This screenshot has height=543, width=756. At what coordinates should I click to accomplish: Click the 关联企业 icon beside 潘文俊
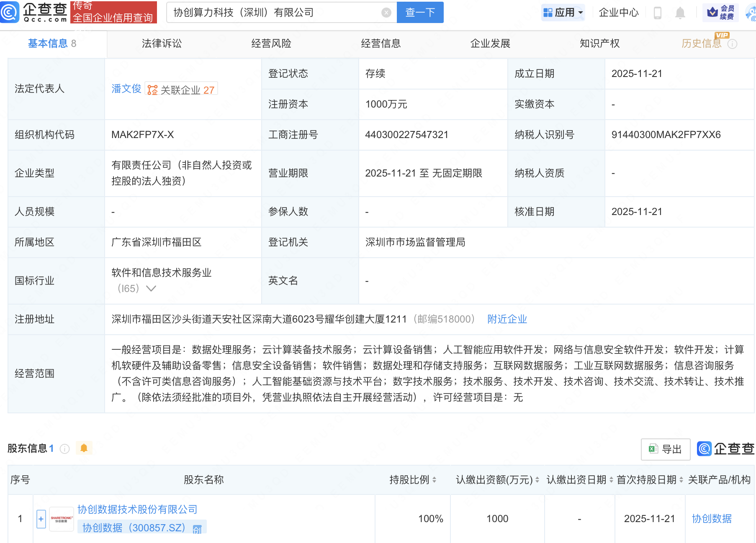click(153, 89)
